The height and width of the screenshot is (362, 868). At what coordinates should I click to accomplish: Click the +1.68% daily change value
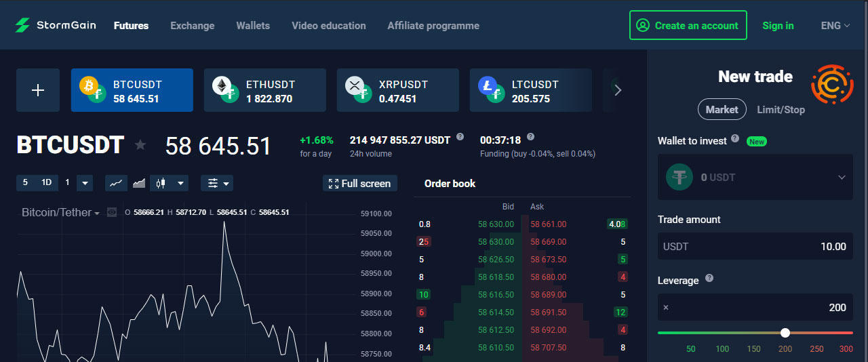(x=317, y=140)
